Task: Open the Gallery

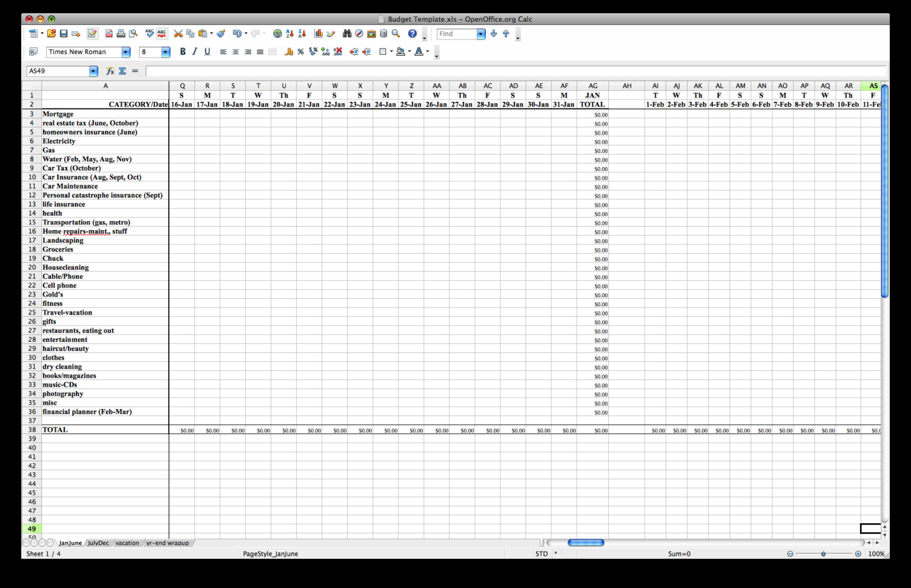Action: (x=371, y=33)
